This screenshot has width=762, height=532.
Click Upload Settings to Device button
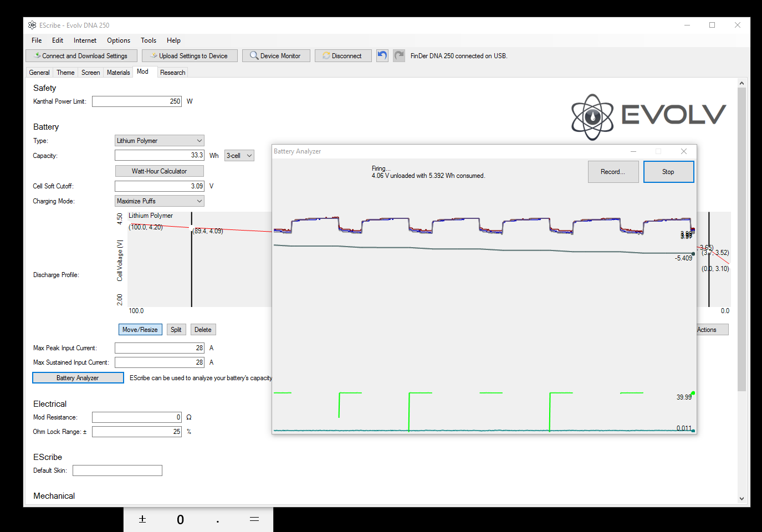click(x=189, y=56)
